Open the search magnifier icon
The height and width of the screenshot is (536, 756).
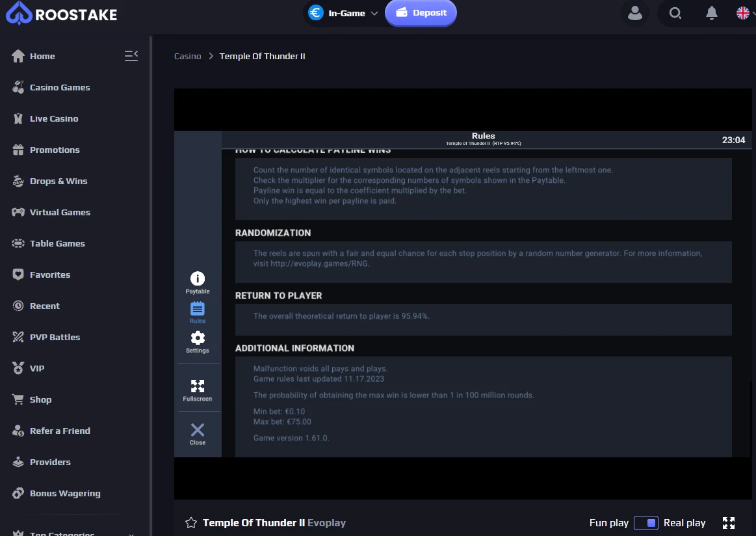coord(675,13)
